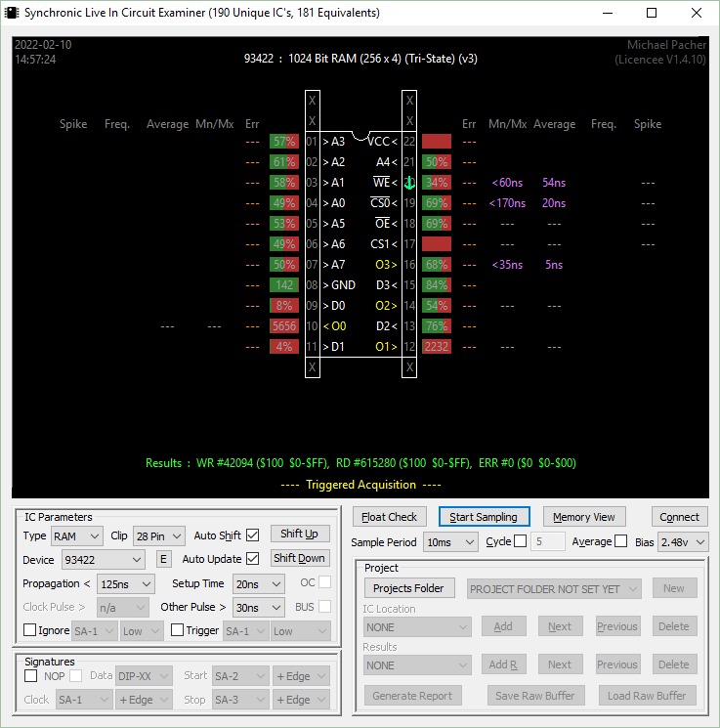The width and height of the screenshot is (720, 728).
Task: Click the red VCC pin 22 indicator
Action: [437, 142]
